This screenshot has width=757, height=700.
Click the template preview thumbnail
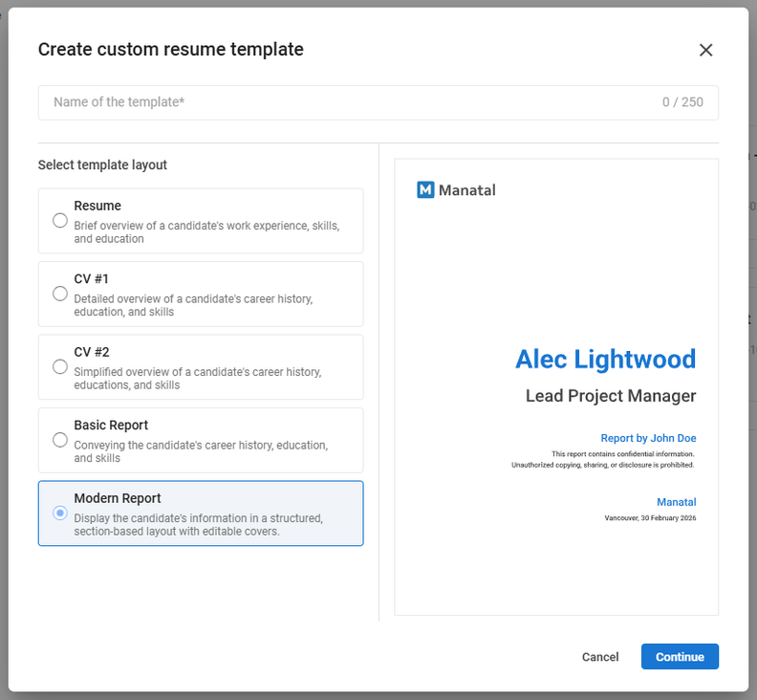click(x=556, y=387)
